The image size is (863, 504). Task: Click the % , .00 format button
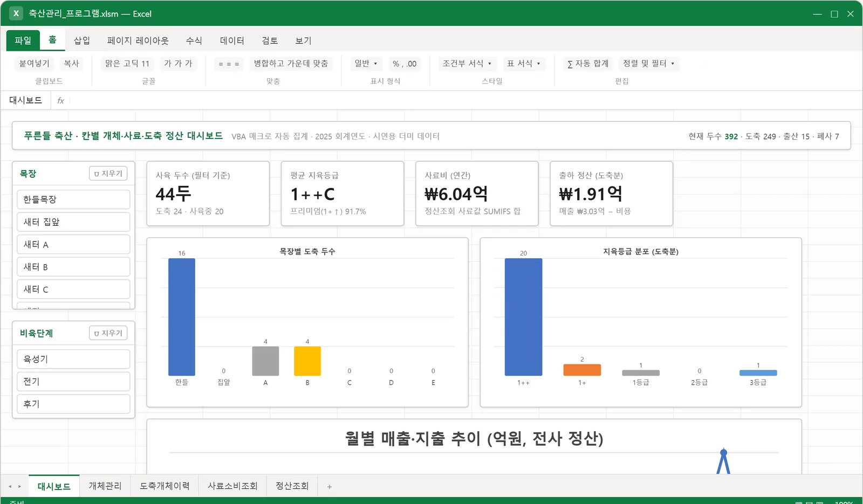(405, 64)
